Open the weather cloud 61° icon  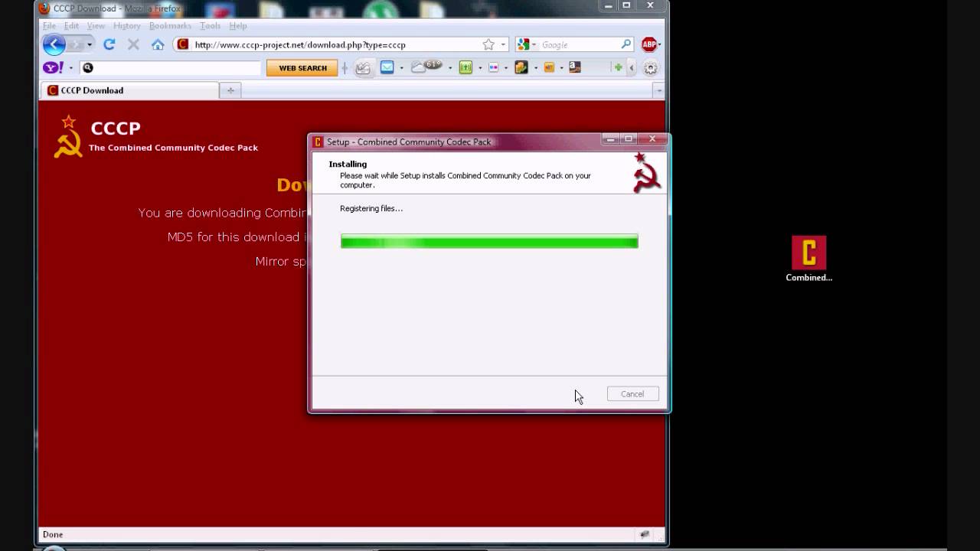[426, 67]
